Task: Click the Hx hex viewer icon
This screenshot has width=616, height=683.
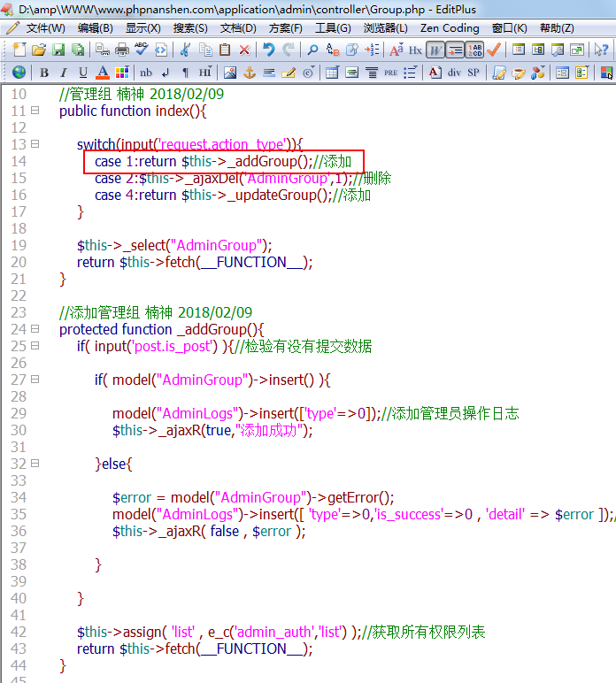Action: [415, 50]
